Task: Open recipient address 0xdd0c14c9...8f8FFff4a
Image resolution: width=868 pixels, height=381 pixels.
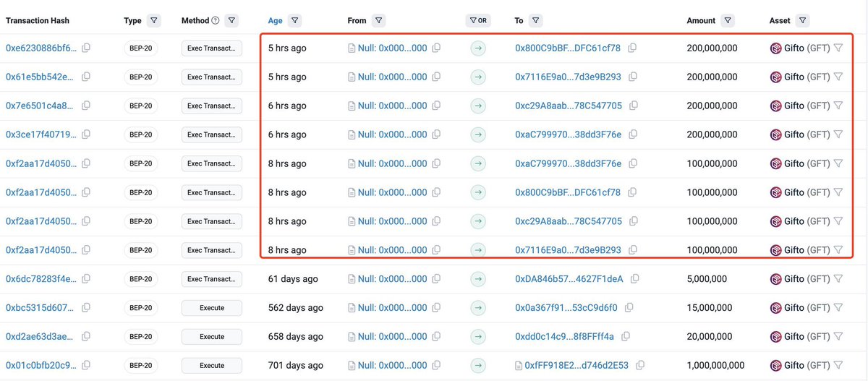Action: [x=564, y=337]
